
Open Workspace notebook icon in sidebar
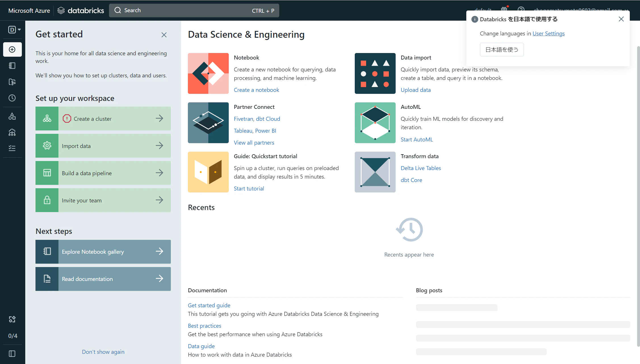[12, 66]
